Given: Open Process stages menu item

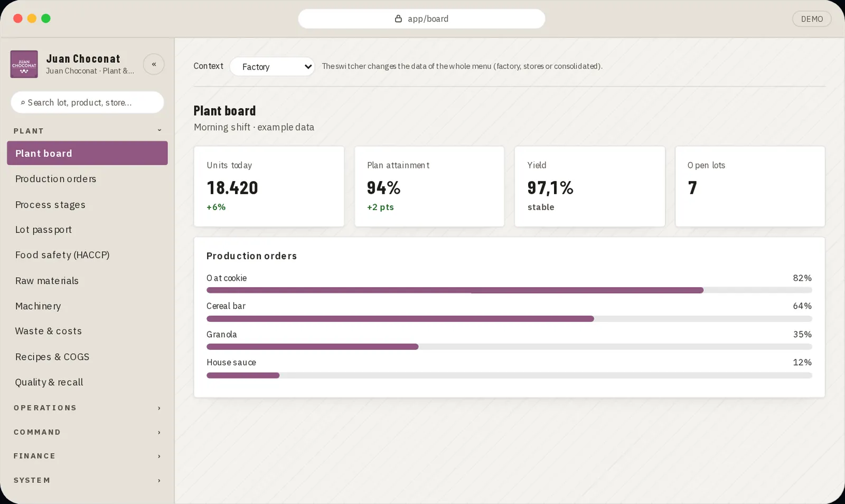Looking at the screenshot, I should pos(87,204).
